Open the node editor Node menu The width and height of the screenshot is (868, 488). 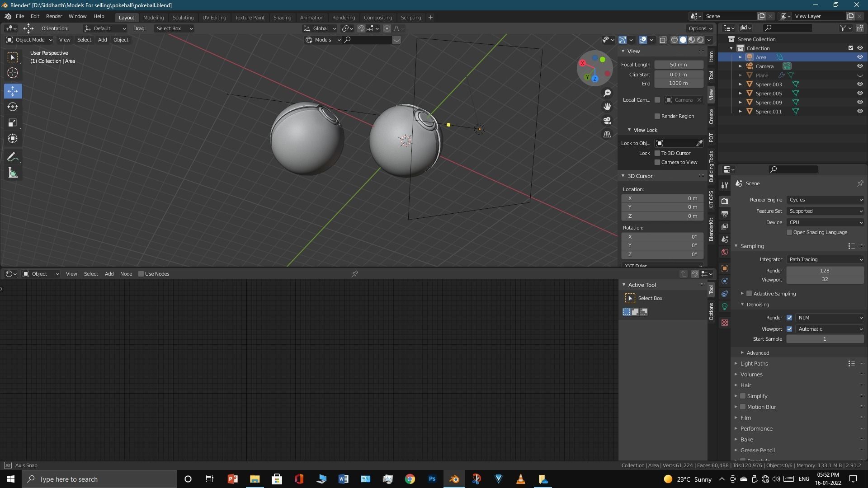[x=126, y=274]
